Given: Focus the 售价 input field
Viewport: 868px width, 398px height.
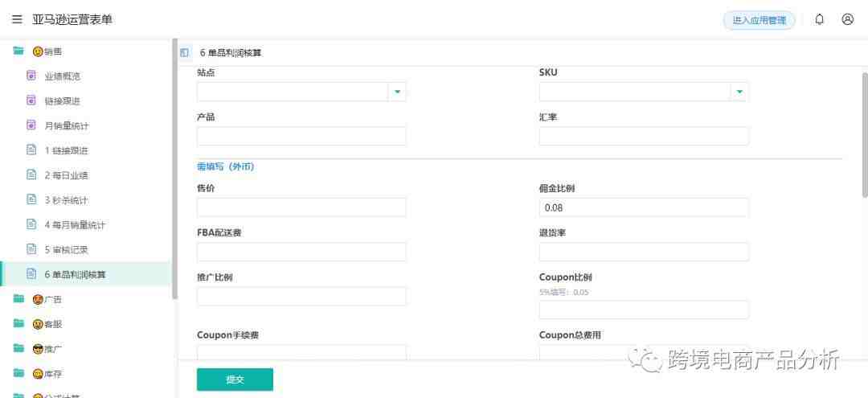Looking at the screenshot, I should pyautogui.click(x=301, y=207).
